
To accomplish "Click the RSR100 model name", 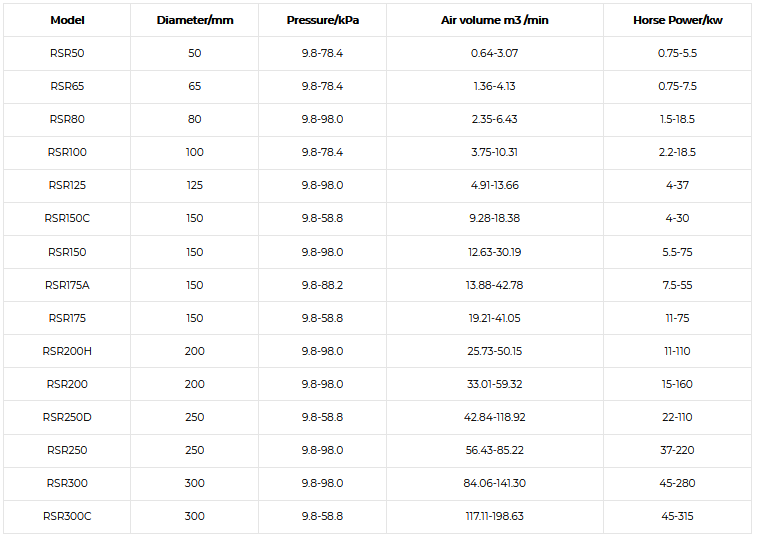I will pyautogui.click(x=67, y=152).
